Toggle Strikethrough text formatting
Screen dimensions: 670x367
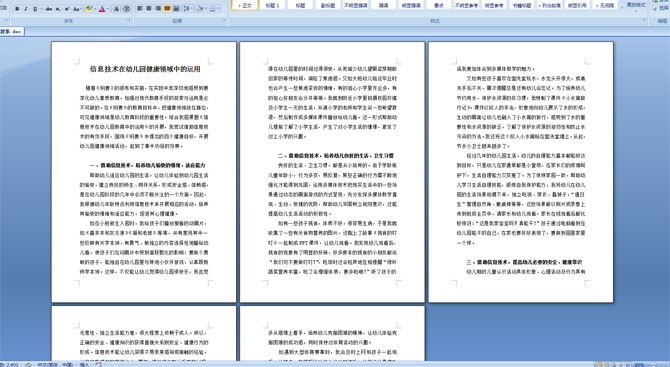pos(49,9)
